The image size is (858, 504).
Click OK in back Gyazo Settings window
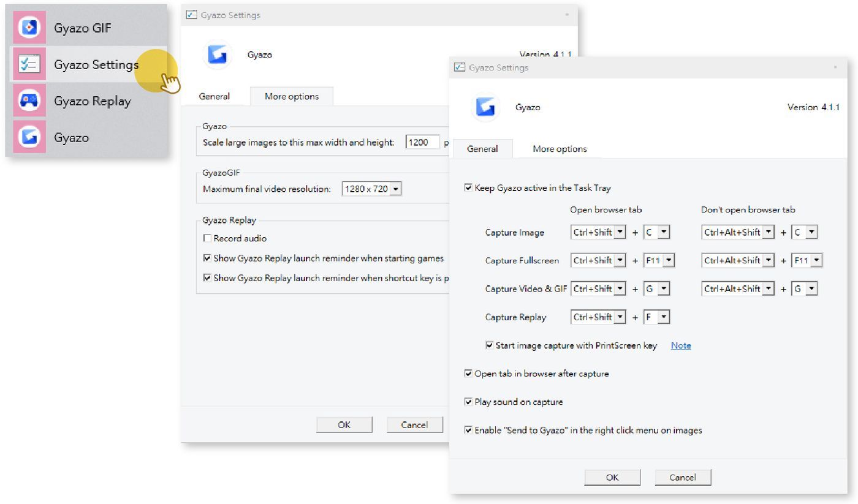coord(344,424)
